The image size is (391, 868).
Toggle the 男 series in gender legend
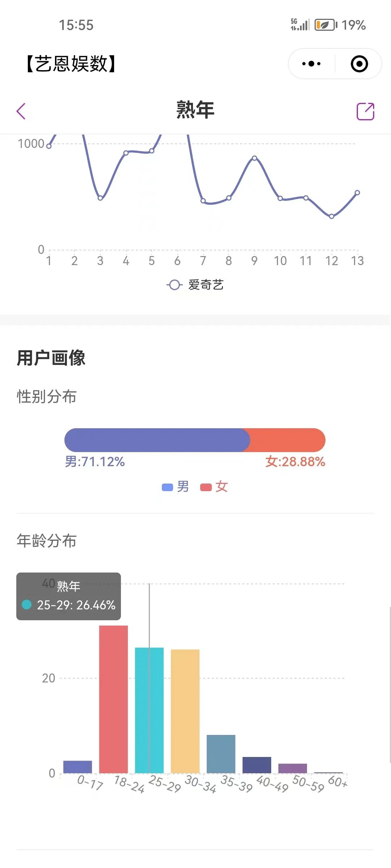177,487
